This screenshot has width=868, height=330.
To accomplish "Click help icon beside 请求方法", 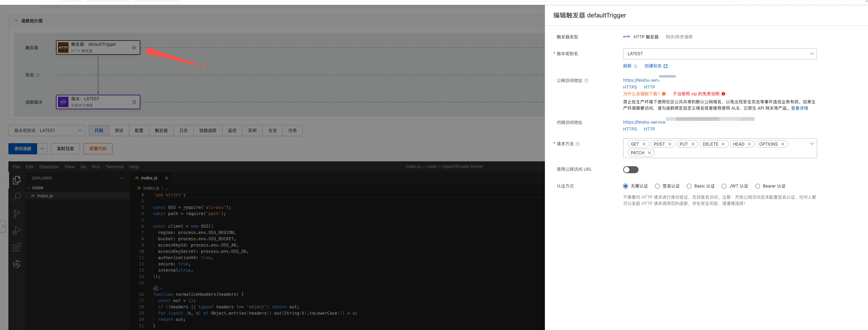I will [x=578, y=144].
